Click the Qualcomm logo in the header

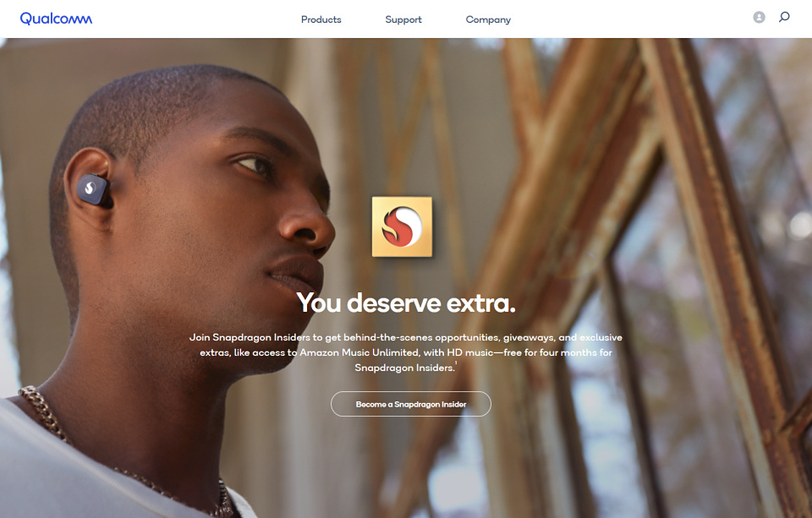tap(56, 19)
